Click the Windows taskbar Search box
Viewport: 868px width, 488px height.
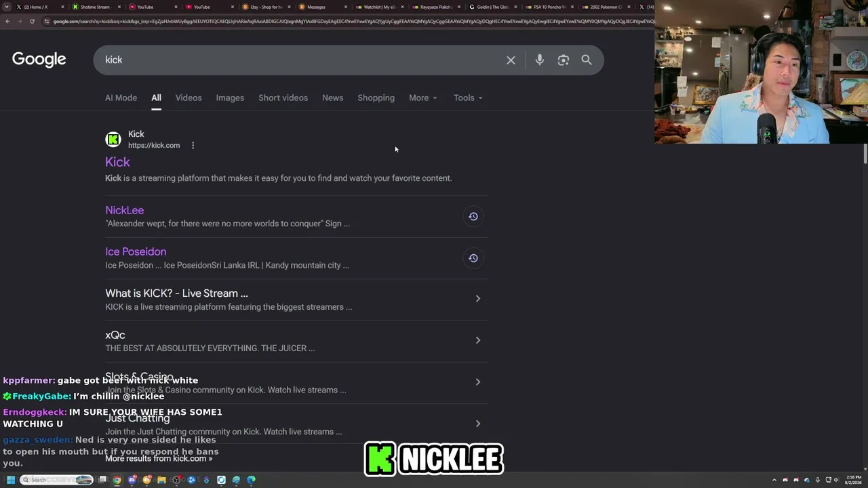click(x=56, y=480)
